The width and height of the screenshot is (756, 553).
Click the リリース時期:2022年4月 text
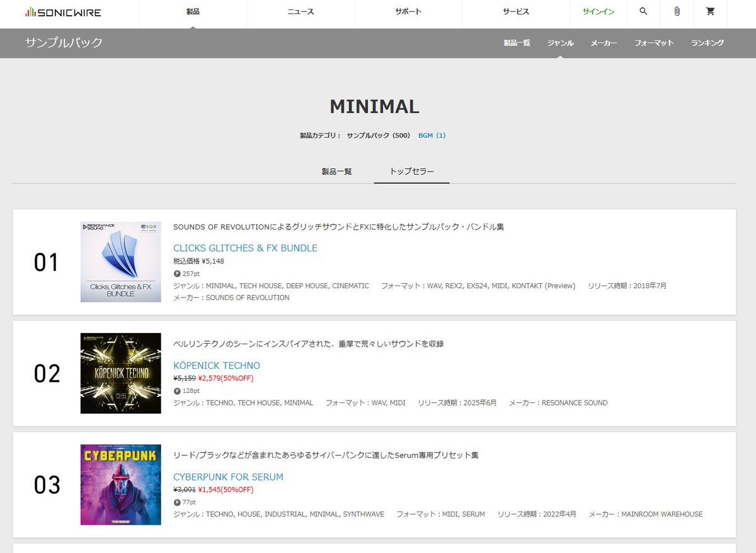coord(537,514)
